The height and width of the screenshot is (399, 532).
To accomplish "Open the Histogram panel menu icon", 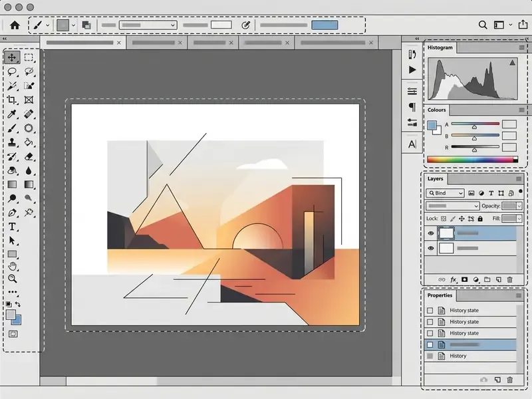I will coord(522,48).
